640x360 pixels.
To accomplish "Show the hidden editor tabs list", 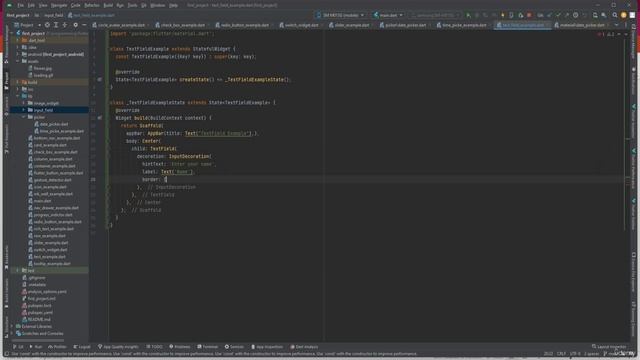I will point(616,25).
